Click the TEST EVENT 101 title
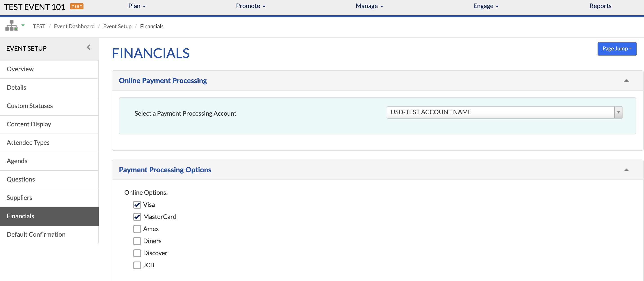The image size is (644, 281). pos(35,7)
